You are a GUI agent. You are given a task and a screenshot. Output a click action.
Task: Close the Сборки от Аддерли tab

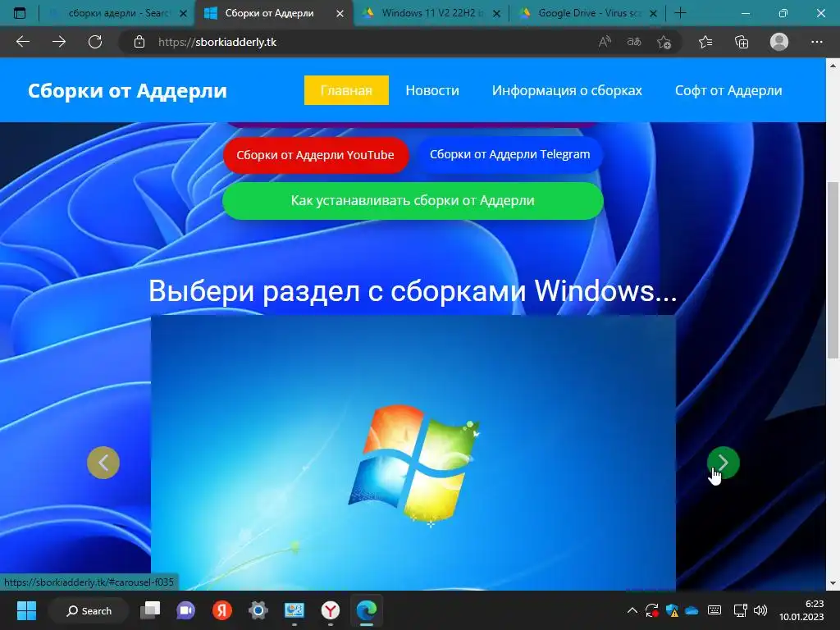tap(340, 13)
